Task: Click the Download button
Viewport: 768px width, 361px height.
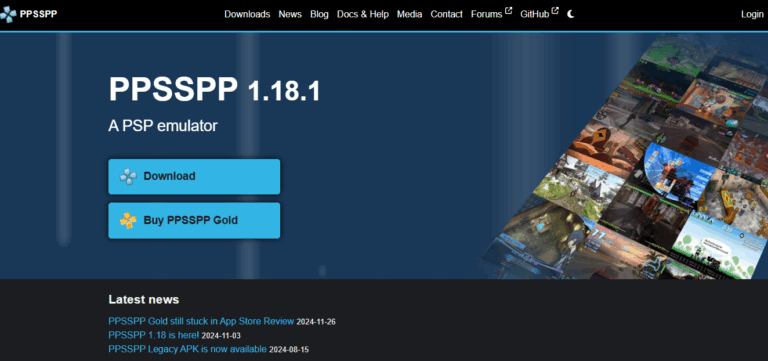Action: [194, 176]
